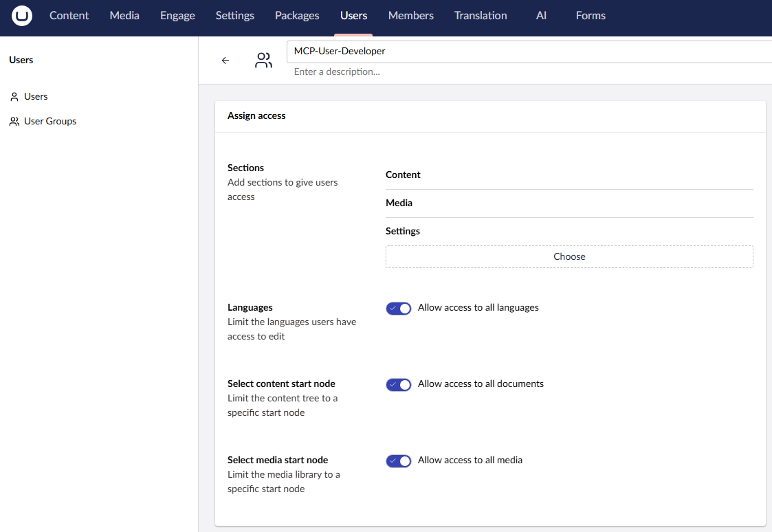772x532 pixels.
Task: Toggle Allow access to all media
Action: (x=398, y=461)
